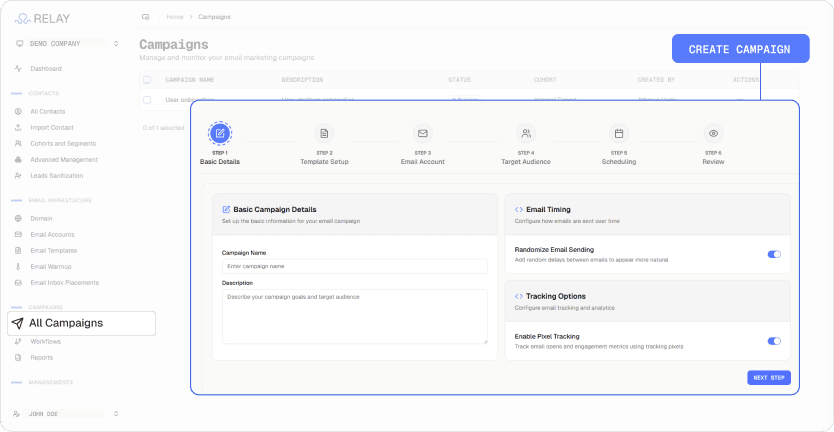Screen dimensions: 834x432
Task: Turn off Enable Pixel Tracking switch
Action: [x=774, y=341]
